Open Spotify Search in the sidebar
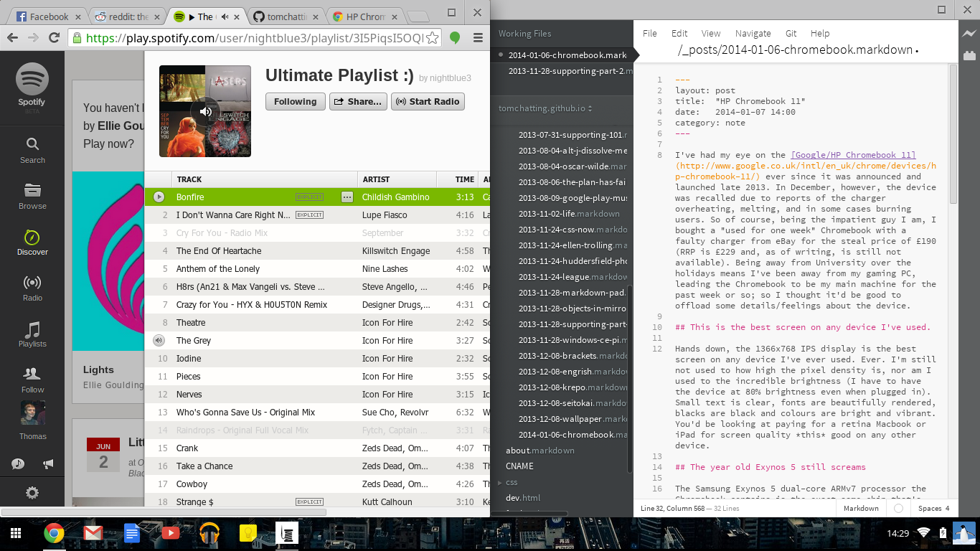Screen dimensions: 980x551 coord(32,150)
